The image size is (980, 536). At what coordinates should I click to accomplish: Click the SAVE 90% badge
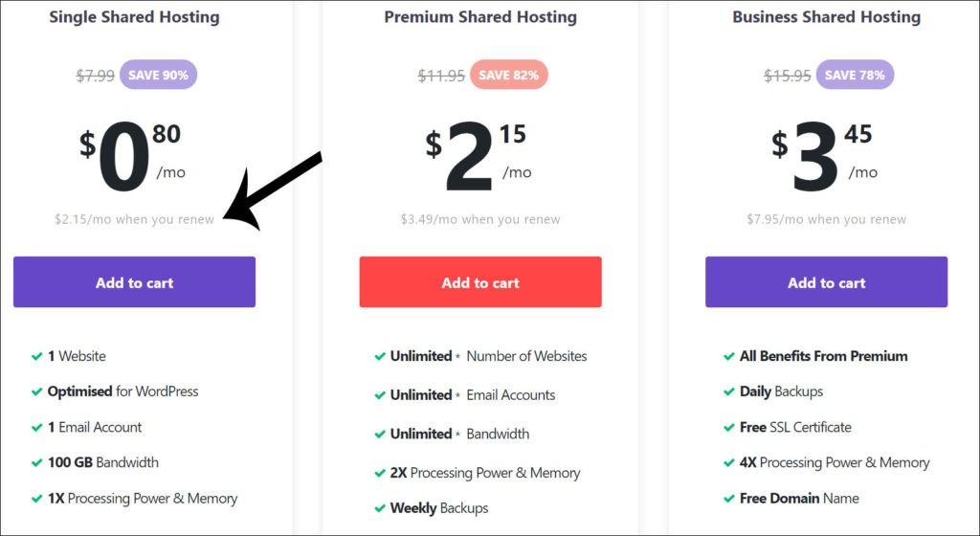point(158,75)
